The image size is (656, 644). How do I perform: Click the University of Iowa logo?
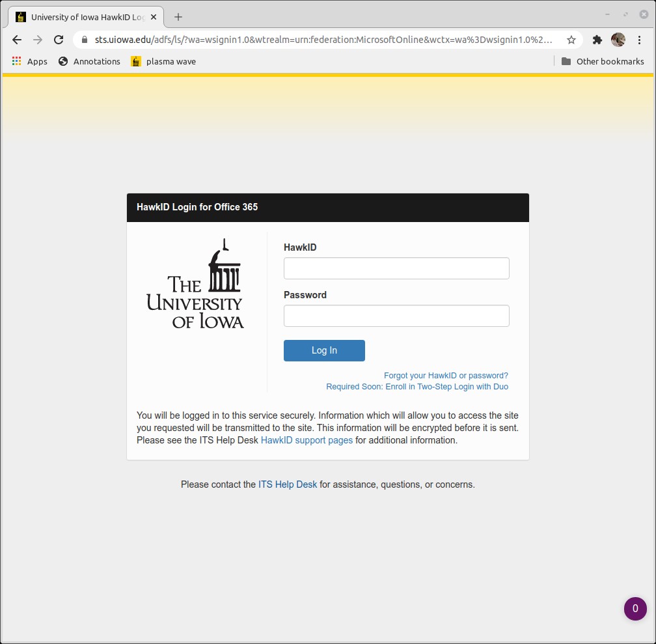point(195,284)
